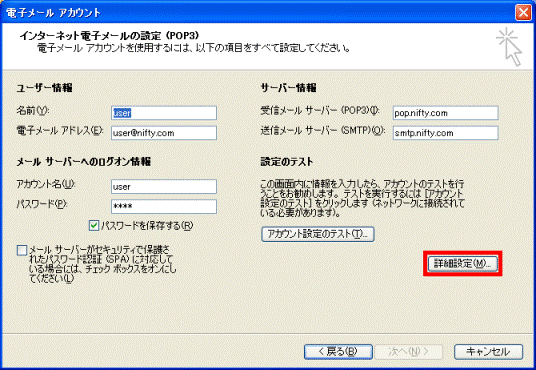Open 詳細設定 advanced settings

pyautogui.click(x=463, y=264)
